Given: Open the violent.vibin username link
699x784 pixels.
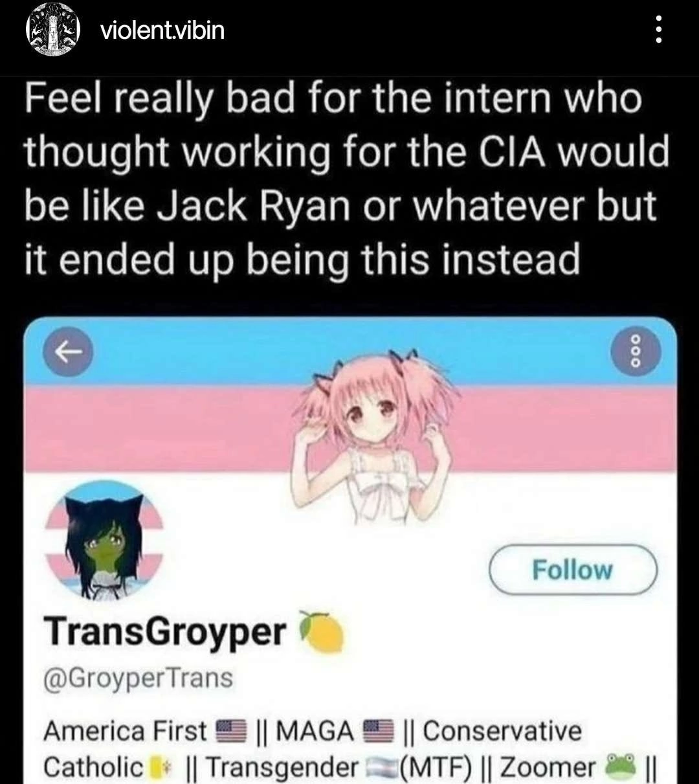Looking at the screenshot, I should coord(162,30).
